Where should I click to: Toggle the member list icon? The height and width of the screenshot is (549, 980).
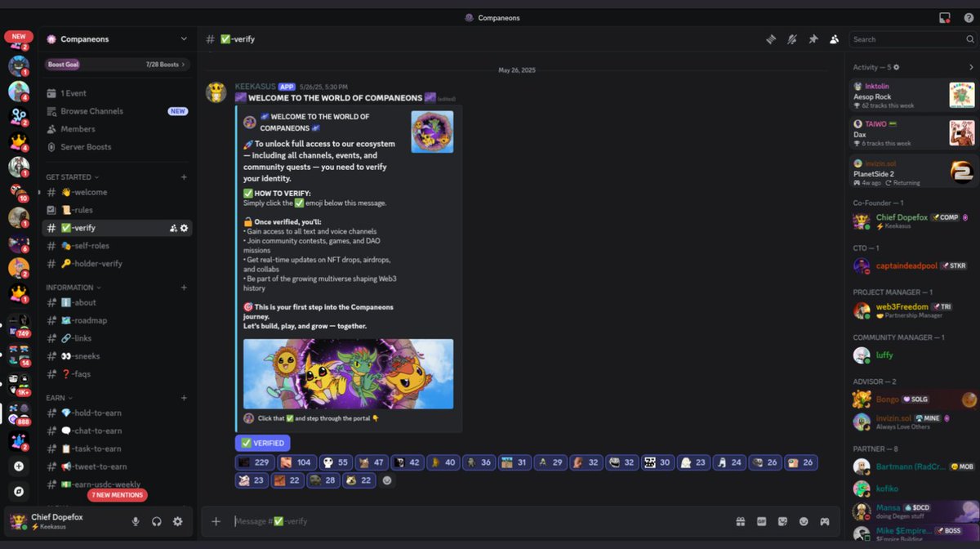pos(834,39)
